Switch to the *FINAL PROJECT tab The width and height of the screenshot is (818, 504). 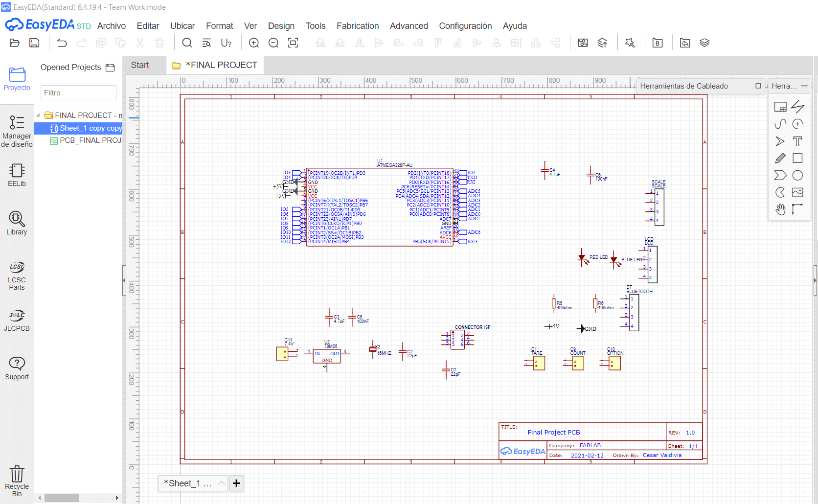point(215,65)
